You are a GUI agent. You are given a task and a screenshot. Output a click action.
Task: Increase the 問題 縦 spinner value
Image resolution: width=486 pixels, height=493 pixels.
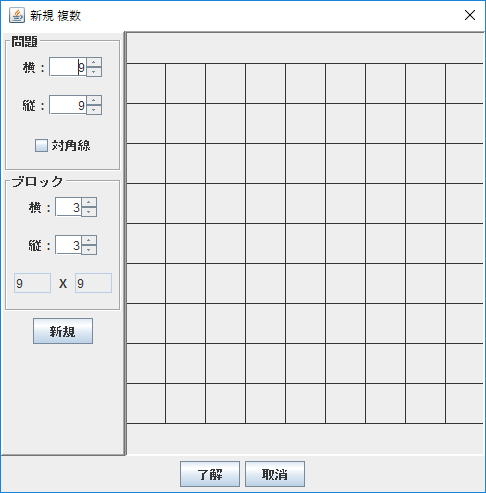pyautogui.click(x=94, y=100)
